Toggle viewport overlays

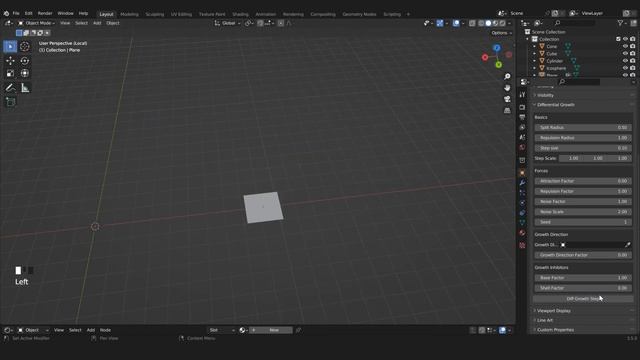pos(456,23)
